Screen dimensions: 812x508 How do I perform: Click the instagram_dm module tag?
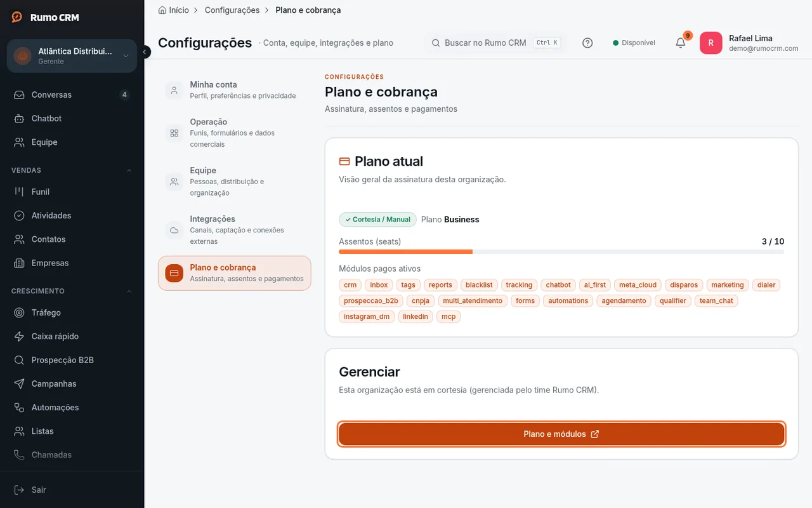367,316
